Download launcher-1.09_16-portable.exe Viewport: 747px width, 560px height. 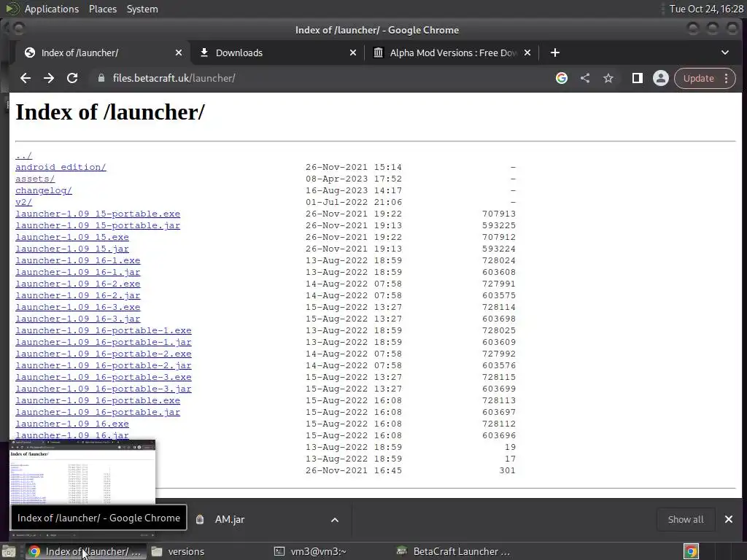pos(98,400)
